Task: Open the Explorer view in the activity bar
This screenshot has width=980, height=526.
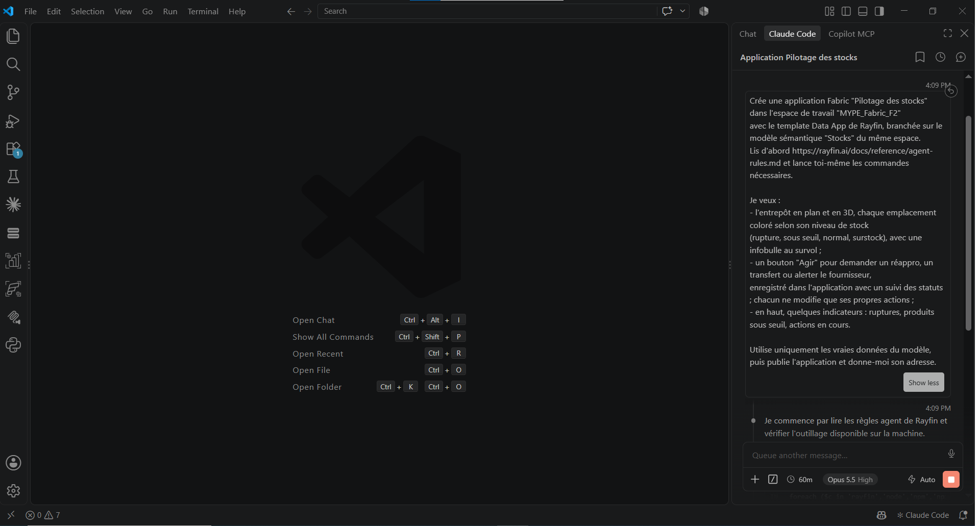Action: click(13, 36)
